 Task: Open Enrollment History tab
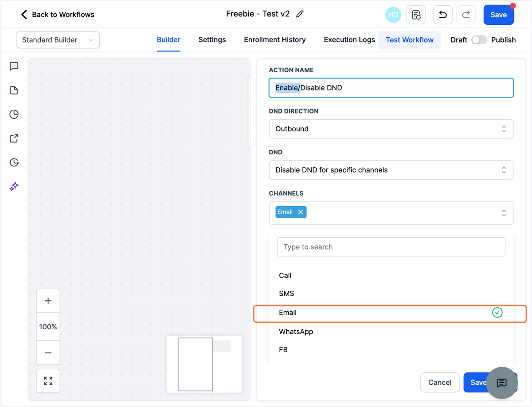click(x=275, y=40)
